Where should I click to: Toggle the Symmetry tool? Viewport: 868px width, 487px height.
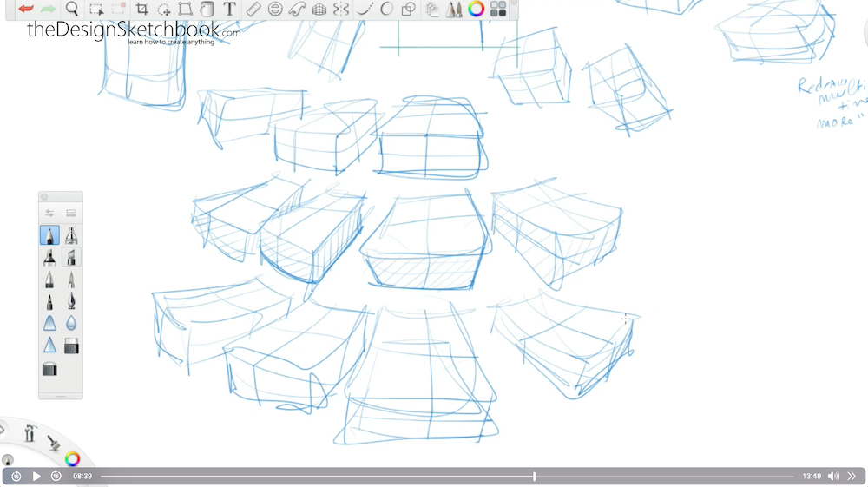[x=341, y=9]
